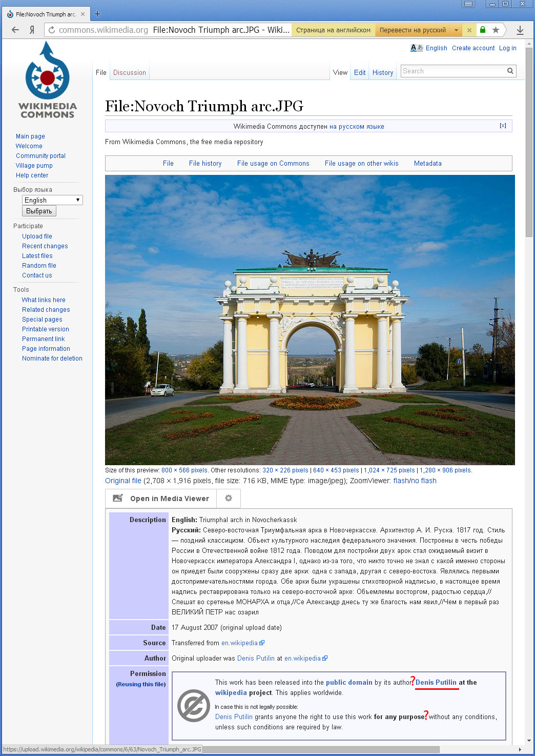Open the Main page link
Screen dimensions: 535x756
pos(30,136)
